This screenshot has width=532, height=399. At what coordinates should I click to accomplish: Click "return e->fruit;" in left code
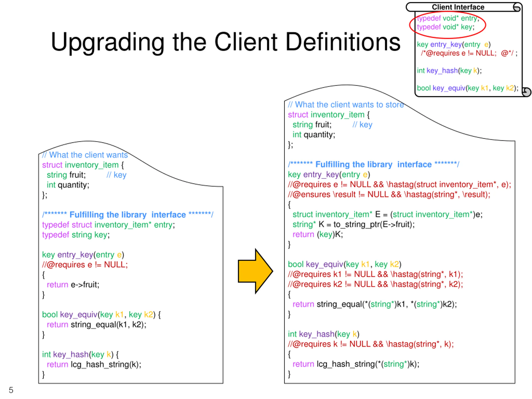(73, 284)
